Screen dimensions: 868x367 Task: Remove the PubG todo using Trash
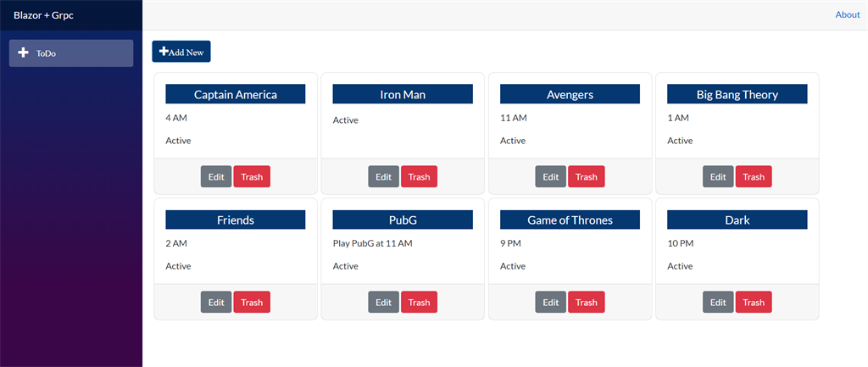(x=419, y=302)
